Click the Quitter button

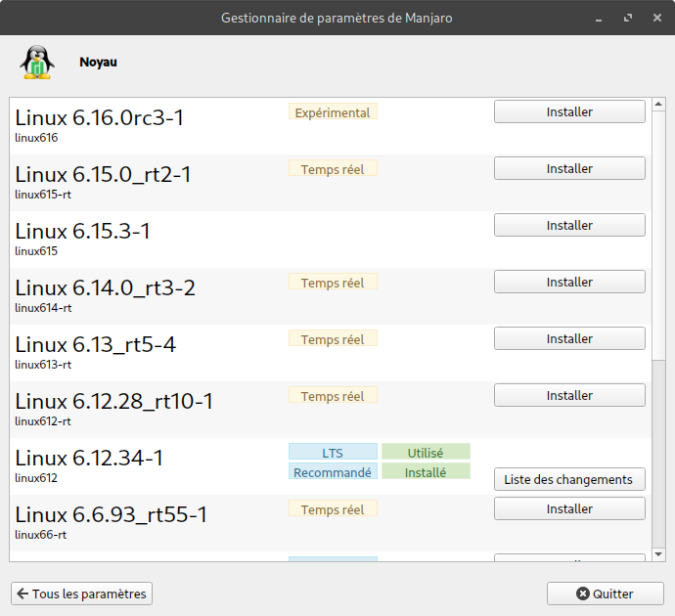click(606, 594)
